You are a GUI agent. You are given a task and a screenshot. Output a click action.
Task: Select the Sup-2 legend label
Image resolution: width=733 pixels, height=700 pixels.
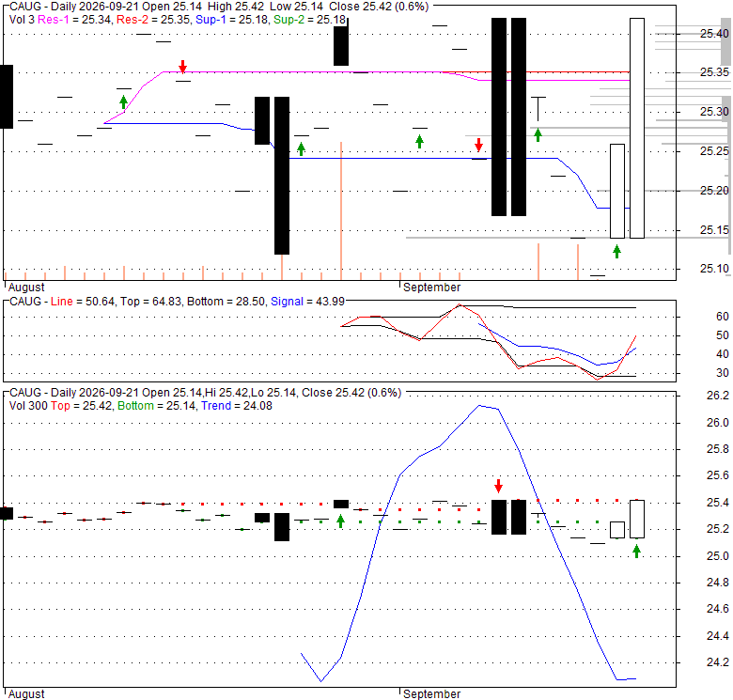(x=289, y=20)
